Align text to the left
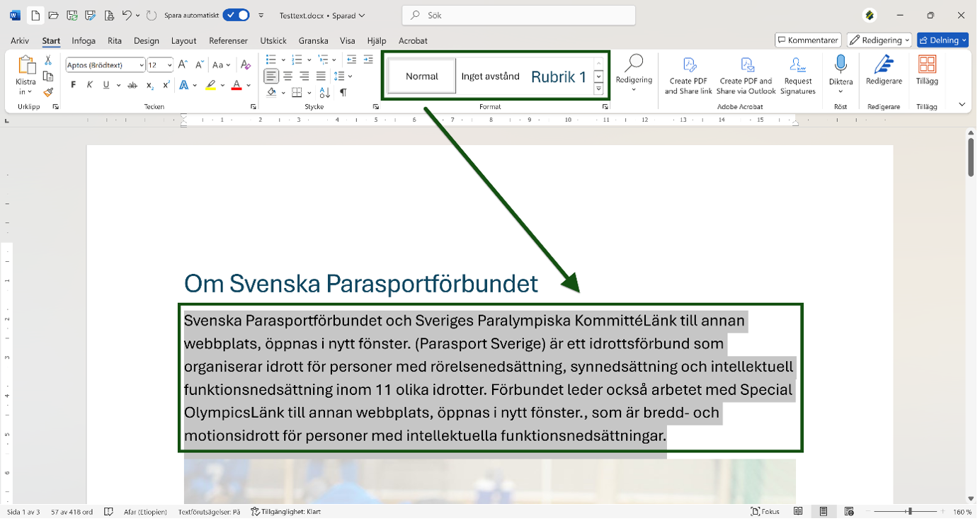The height and width of the screenshot is (521, 980). coord(271,76)
